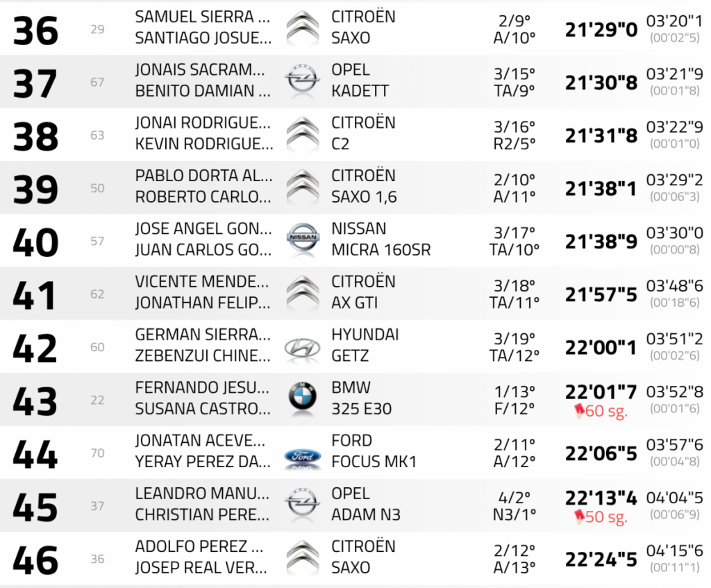The image size is (711, 588).
Task: Click the red penalty flag beside 60 sg.
Action: (x=577, y=411)
